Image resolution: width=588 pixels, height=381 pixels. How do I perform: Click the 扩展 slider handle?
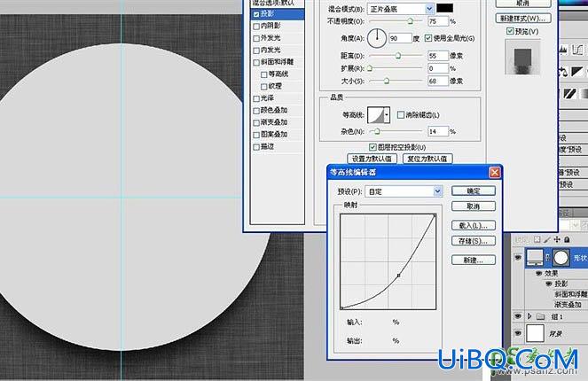click(370, 68)
